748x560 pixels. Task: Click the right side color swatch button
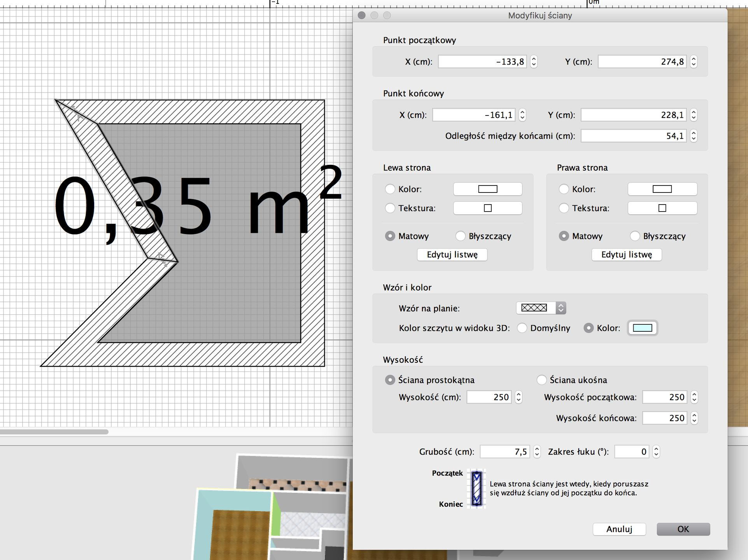point(662,189)
